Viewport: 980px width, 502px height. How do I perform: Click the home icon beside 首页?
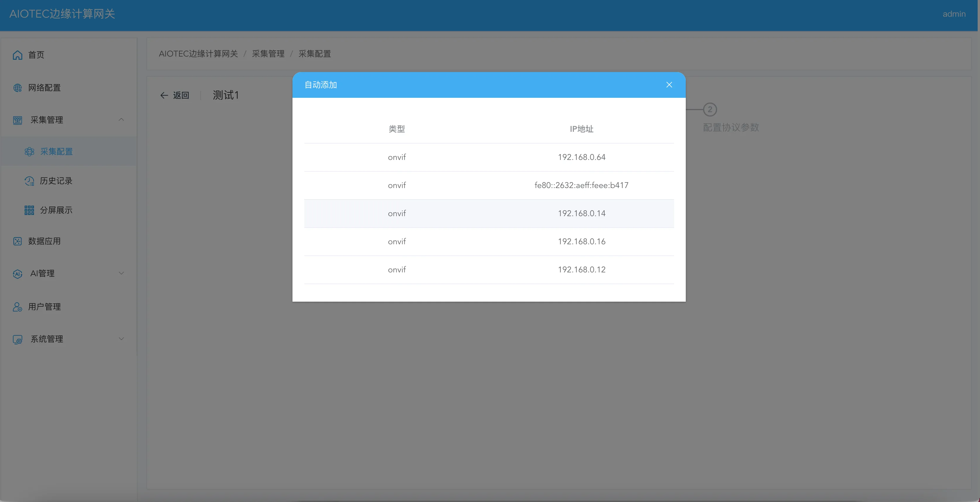point(18,55)
